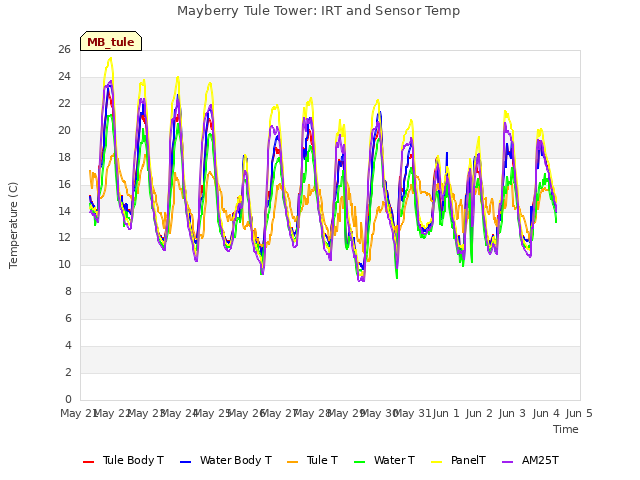Click purple AM25T color swatch
Viewport: 640px width, 480px height.
507,462
